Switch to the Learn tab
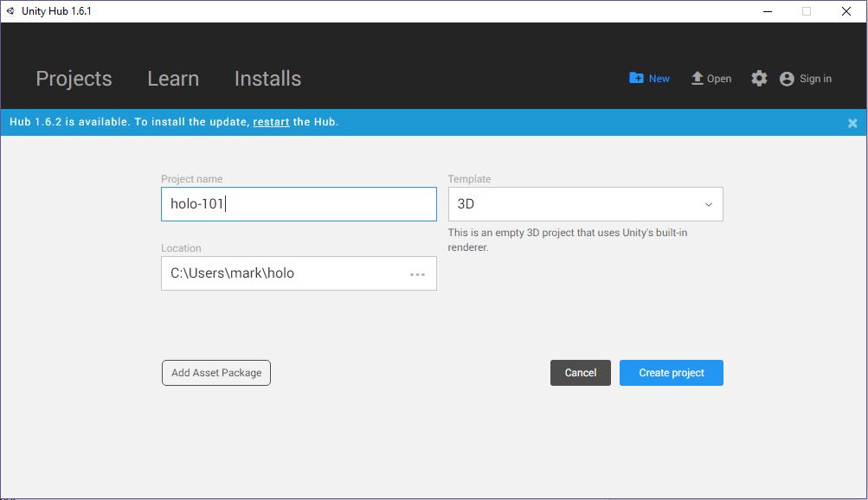This screenshot has height=500, width=868. click(173, 79)
